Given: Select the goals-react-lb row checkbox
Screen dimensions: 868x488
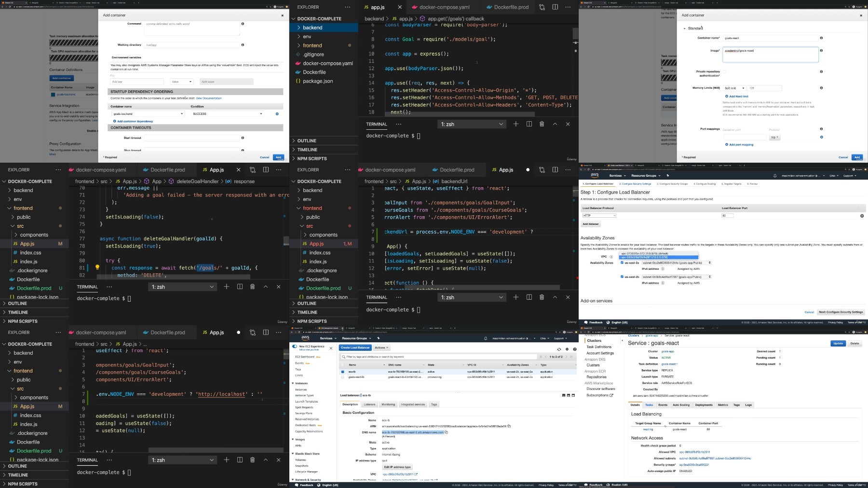Looking at the screenshot, I should [x=342, y=377].
